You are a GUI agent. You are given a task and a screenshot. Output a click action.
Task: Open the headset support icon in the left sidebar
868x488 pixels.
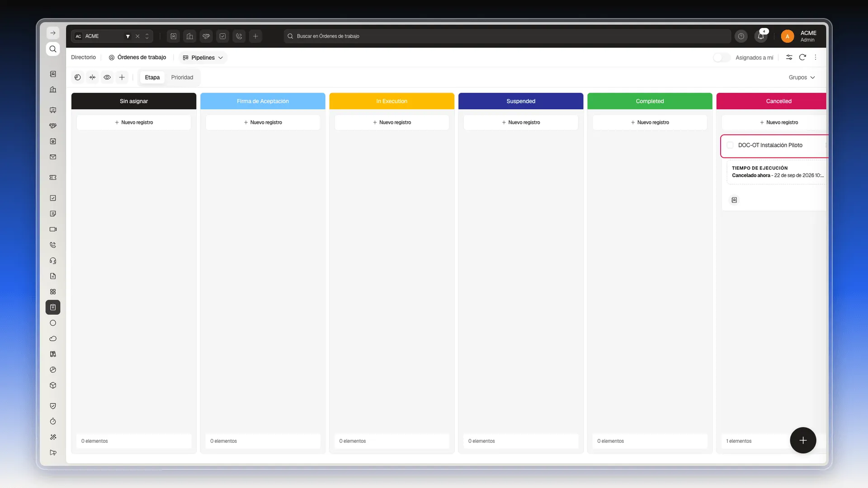(x=53, y=261)
